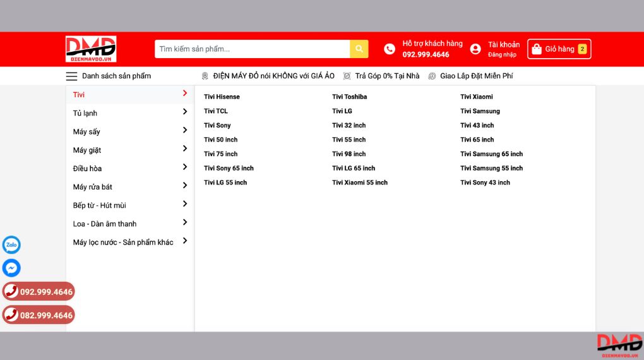The height and width of the screenshot is (360, 644).
Task: Click the account avatar icon
Action: tap(475, 49)
